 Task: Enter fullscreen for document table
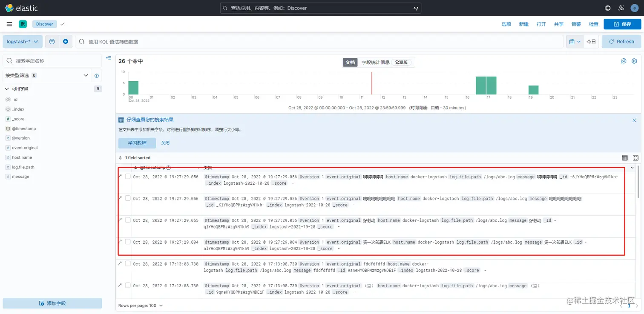tap(635, 158)
